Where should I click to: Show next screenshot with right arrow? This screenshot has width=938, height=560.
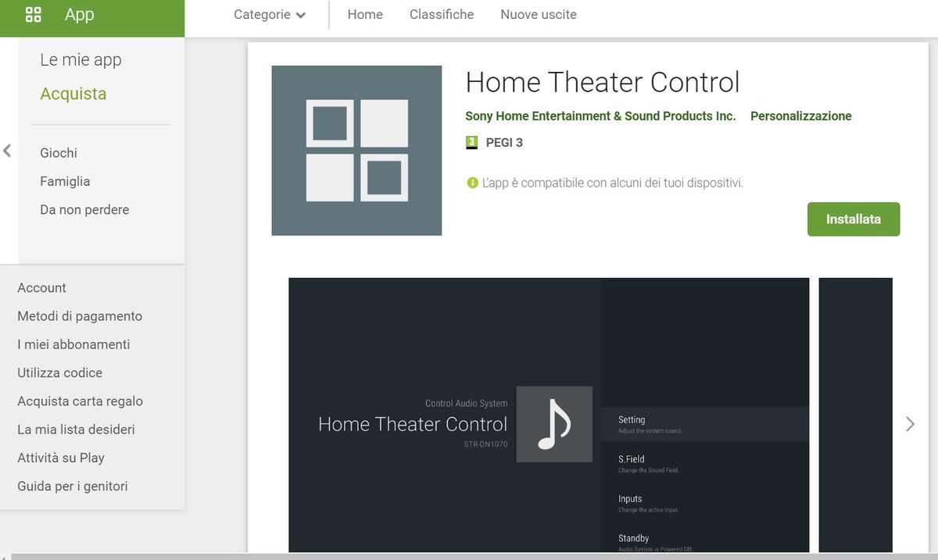[909, 424]
